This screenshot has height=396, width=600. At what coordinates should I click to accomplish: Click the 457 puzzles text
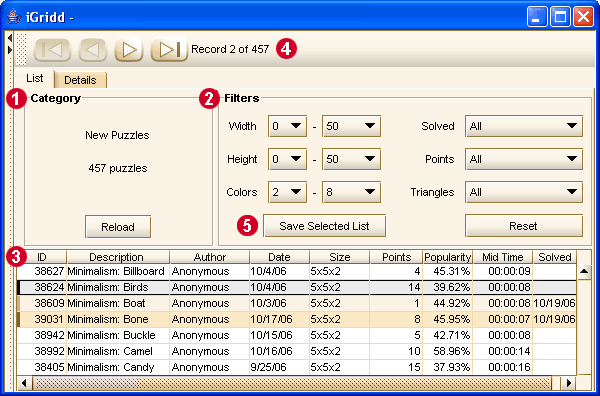pos(118,168)
